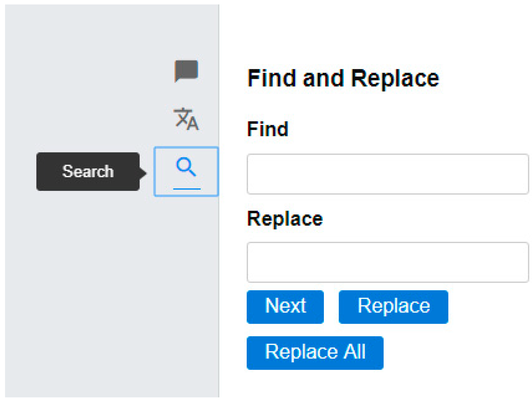Click the Find and Replace heading
Viewport: 532px width, 403px height.
point(343,78)
